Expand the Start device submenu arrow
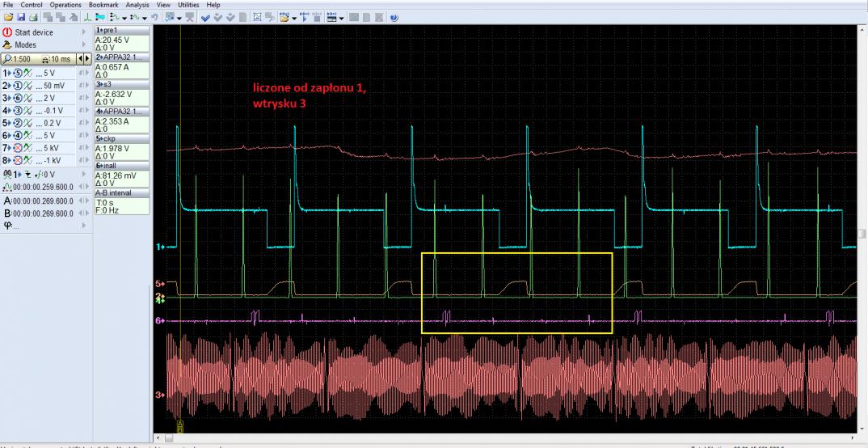868x448 pixels. tap(82, 32)
